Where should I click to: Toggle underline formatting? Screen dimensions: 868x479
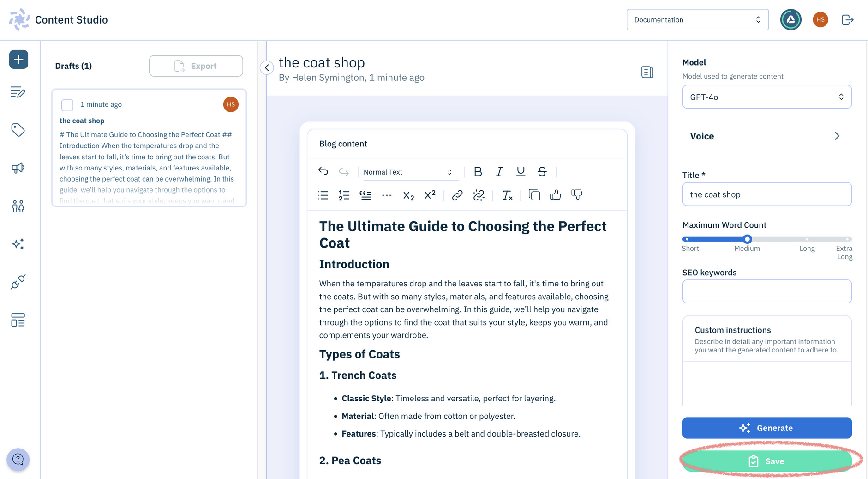tap(521, 172)
